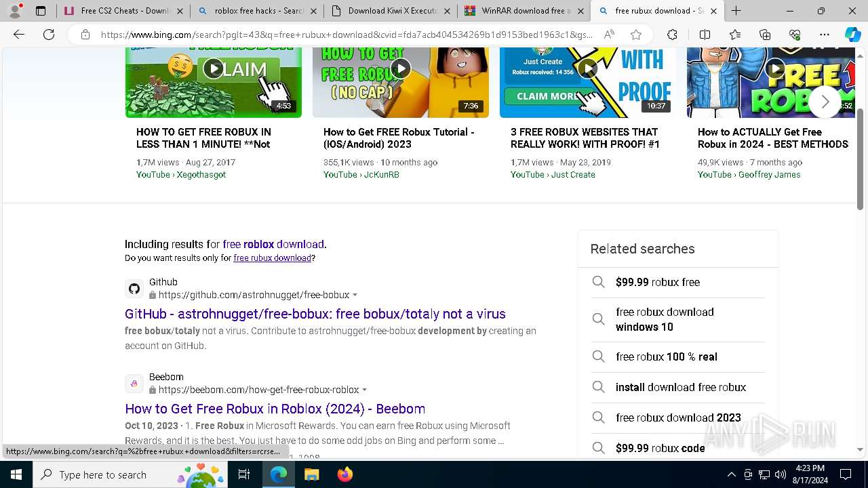This screenshot has width=868, height=488.
Task: Close the WinRAR download tab
Action: click(x=580, y=11)
